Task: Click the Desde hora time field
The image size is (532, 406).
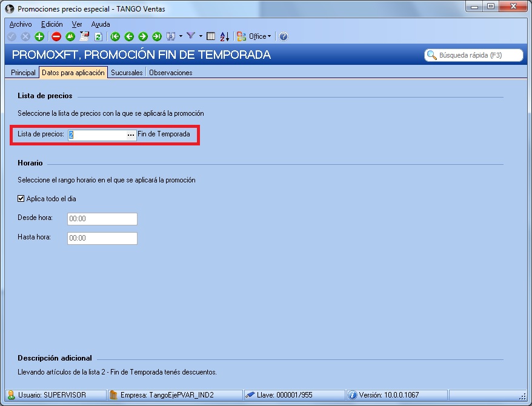Action: pos(102,219)
